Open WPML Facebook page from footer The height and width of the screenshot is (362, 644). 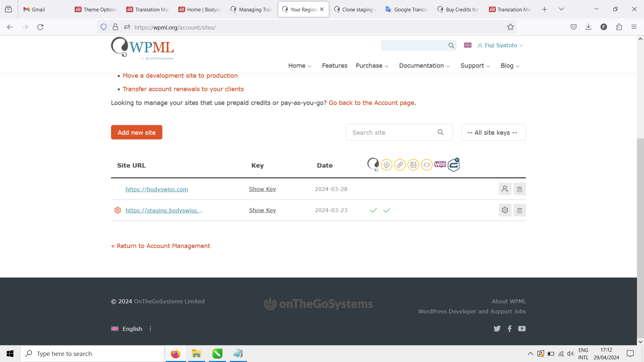tap(510, 329)
